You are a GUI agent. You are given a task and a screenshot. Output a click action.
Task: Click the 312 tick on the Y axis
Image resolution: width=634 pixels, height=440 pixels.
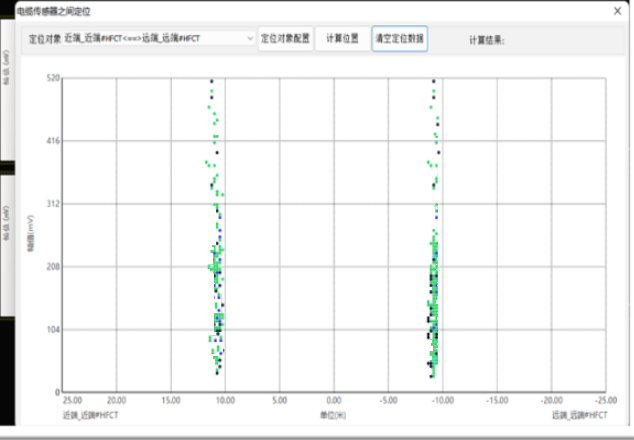coord(55,204)
